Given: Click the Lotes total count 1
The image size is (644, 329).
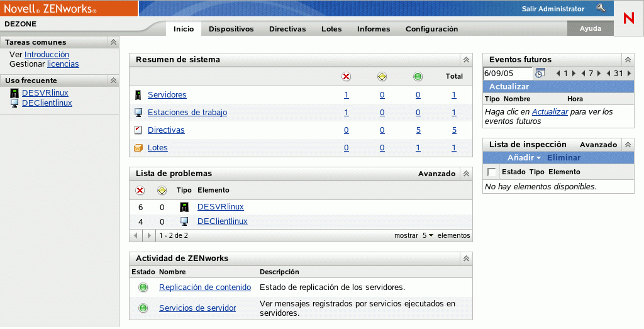Looking at the screenshot, I should click(454, 148).
